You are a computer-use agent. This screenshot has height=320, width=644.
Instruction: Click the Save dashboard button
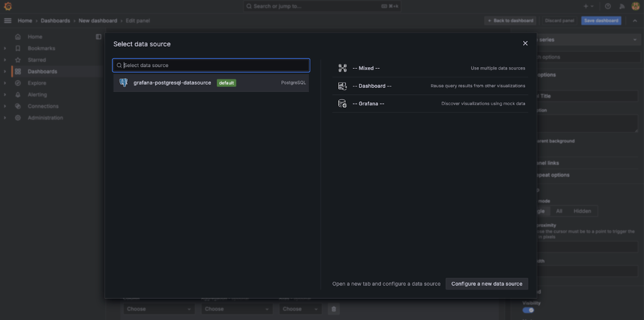coord(601,21)
